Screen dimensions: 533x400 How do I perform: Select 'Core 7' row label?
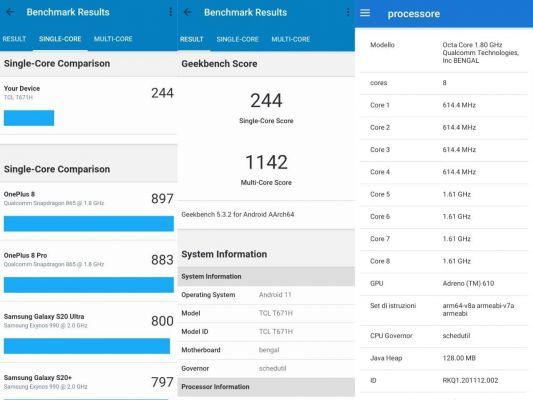[x=380, y=239]
